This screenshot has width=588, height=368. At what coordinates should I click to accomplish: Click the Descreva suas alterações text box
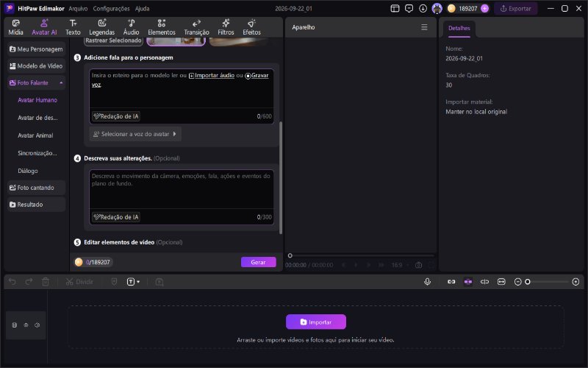coord(182,190)
